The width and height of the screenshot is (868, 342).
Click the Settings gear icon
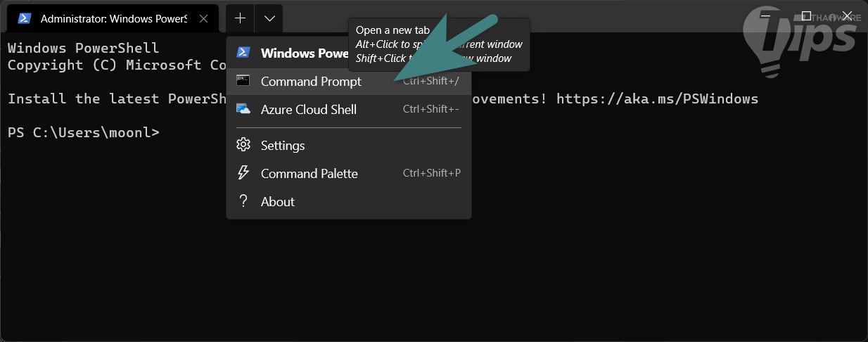(x=243, y=145)
